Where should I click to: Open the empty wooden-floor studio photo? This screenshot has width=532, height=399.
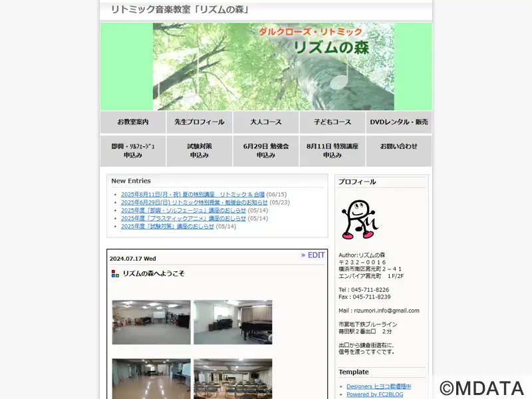[x=152, y=379]
